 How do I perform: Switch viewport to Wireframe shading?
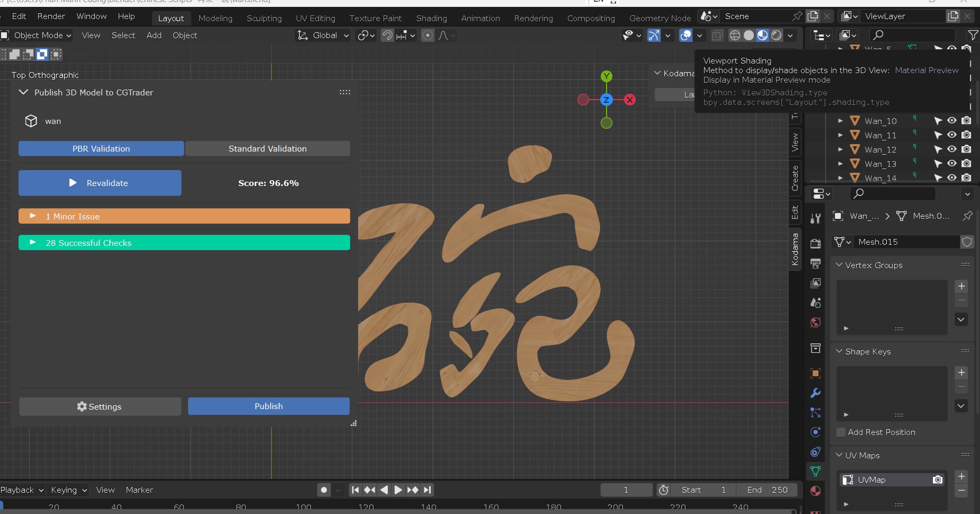pyautogui.click(x=735, y=36)
